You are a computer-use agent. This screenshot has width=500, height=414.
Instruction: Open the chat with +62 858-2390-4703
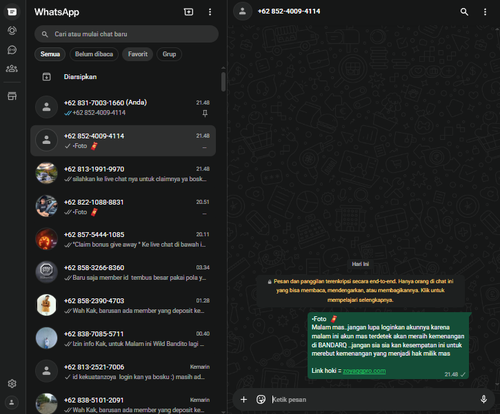123,305
